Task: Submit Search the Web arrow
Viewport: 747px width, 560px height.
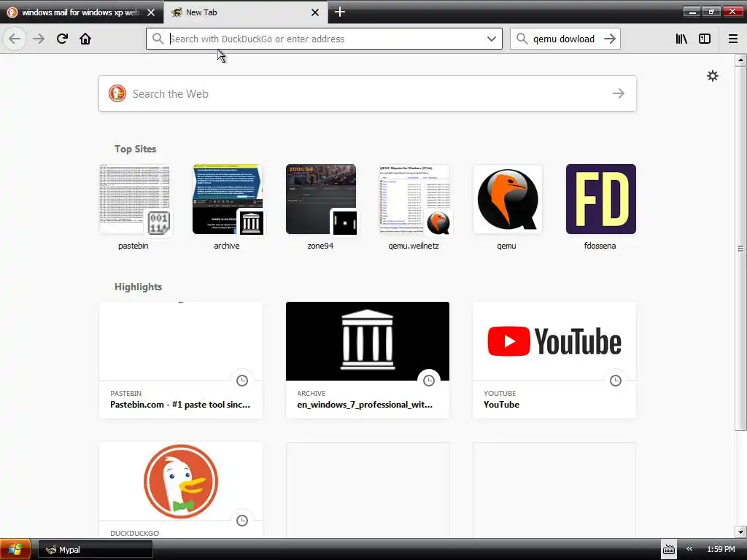Action: (619, 93)
